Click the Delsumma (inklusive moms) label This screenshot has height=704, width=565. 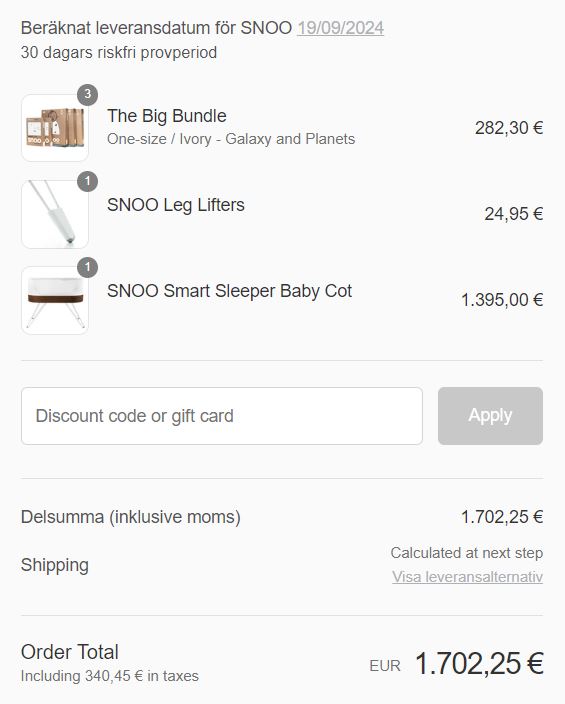point(131,517)
